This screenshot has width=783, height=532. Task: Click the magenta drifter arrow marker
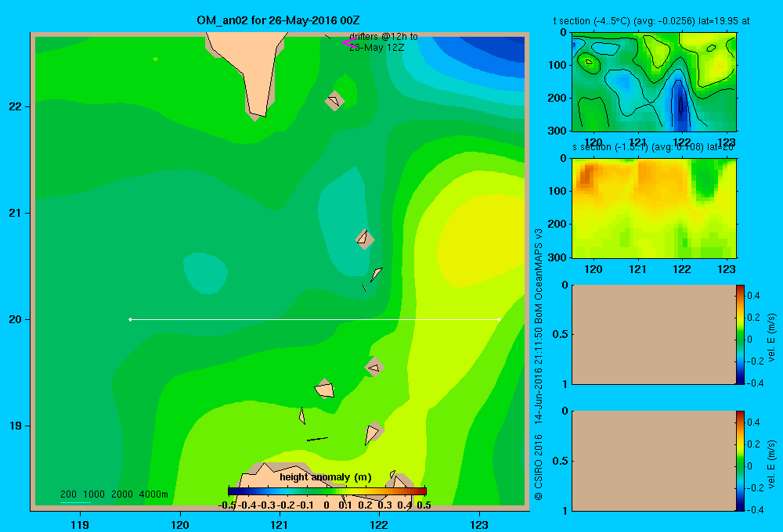click(349, 43)
